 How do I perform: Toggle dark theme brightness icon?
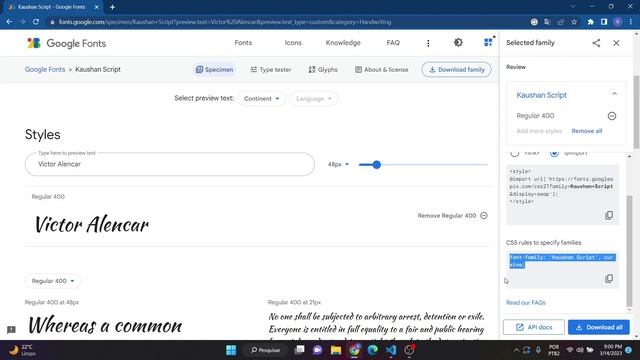[x=458, y=42]
